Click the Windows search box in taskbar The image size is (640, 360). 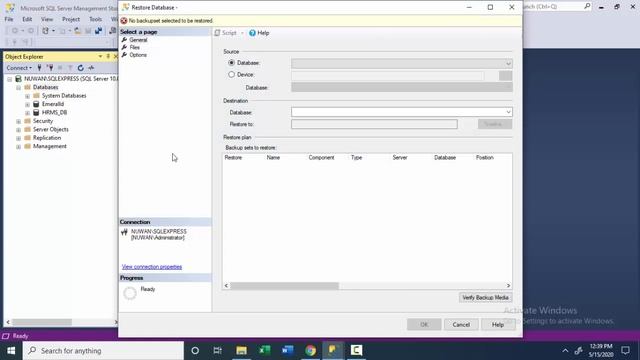click(103, 350)
